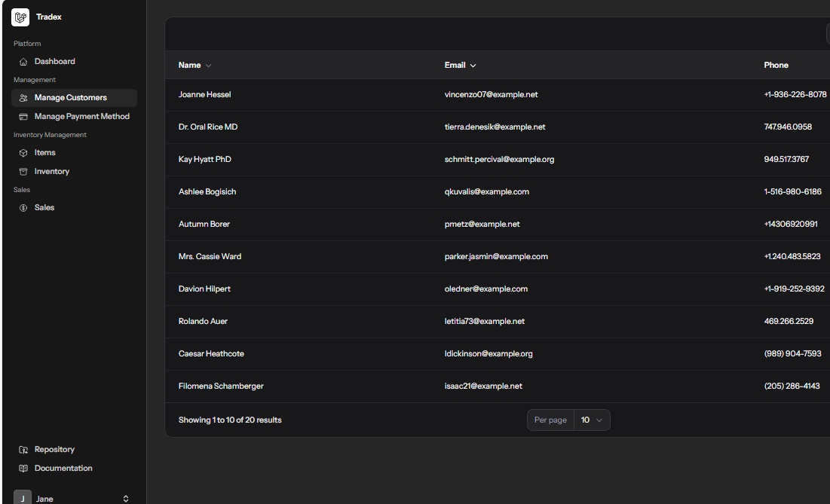
Task: Click the Inventory archive icon
Action: point(23,172)
